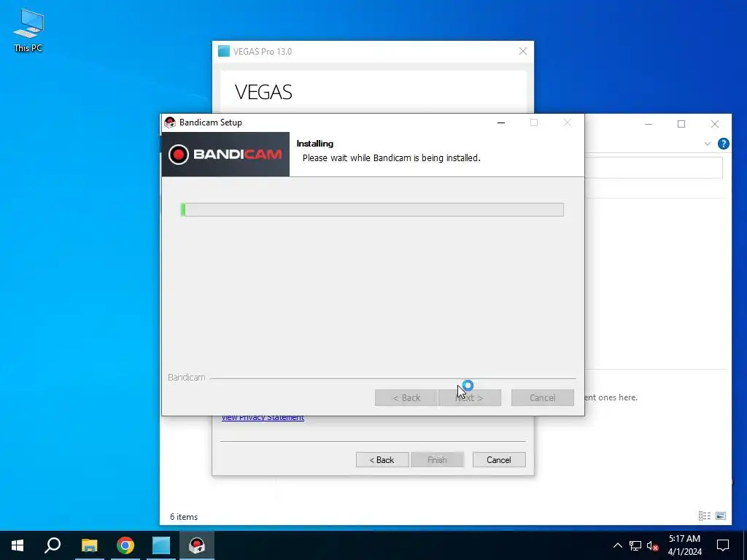Switch to Bandicam Setup taskbar button
The image size is (747, 560).
197,545
